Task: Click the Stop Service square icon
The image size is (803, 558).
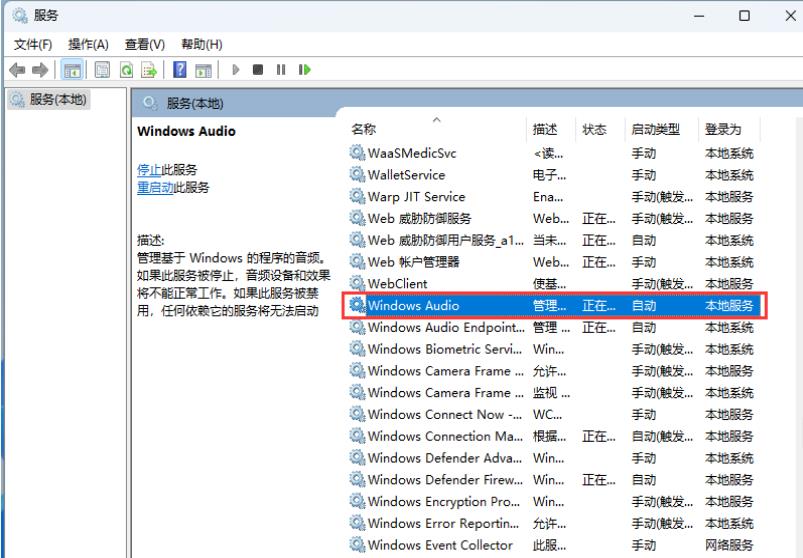Action: pos(258,70)
